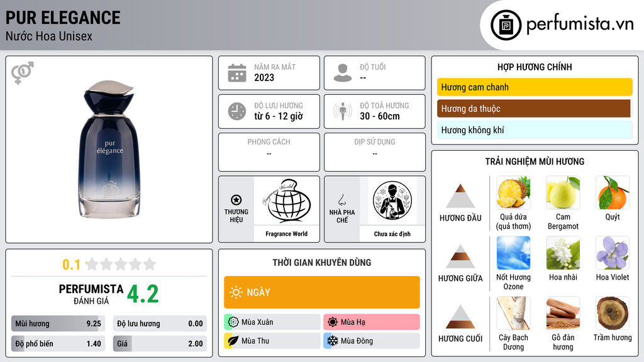Image resolution: width=644 pixels, height=362 pixels.
Task: Click the Cây Bạch Dương birch image
Action: 513,313
